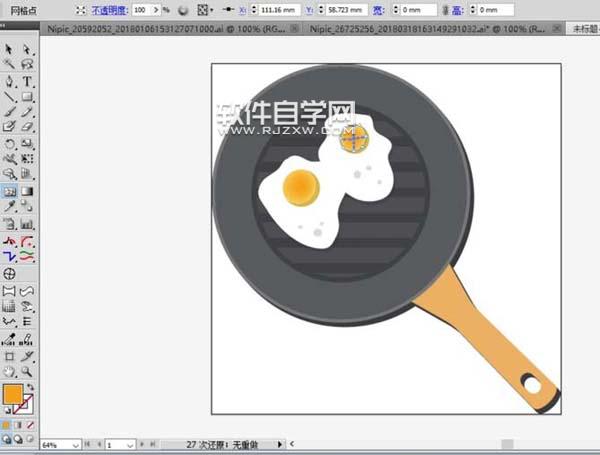Expand the status bar options arrow
This screenshot has width=600, height=455.
[x=280, y=444]
